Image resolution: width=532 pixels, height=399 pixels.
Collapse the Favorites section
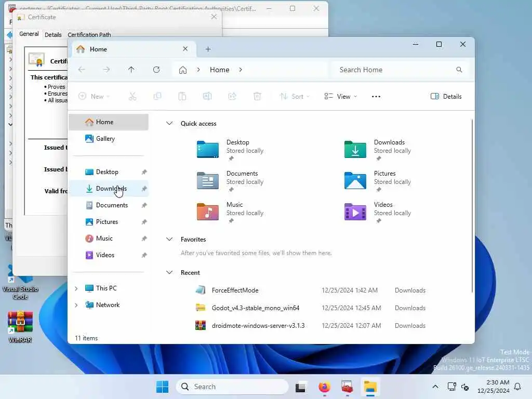point(169,239)
